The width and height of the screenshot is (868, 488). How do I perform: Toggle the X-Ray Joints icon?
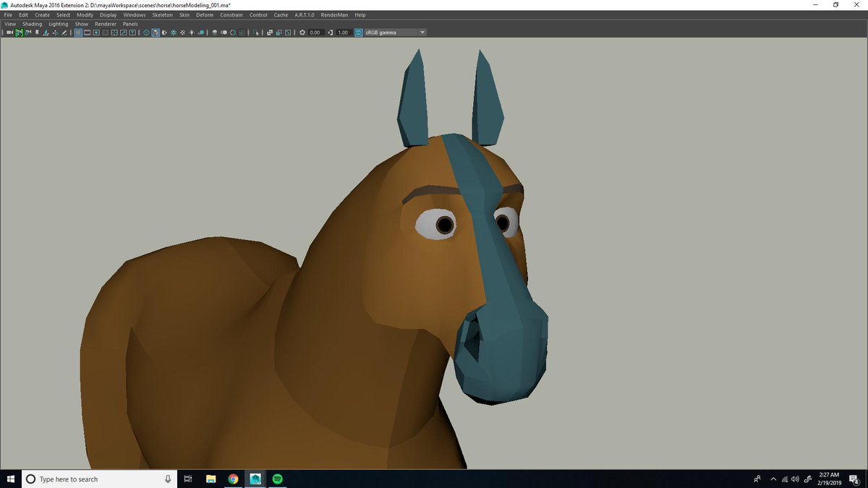click(x=288, y=33)
